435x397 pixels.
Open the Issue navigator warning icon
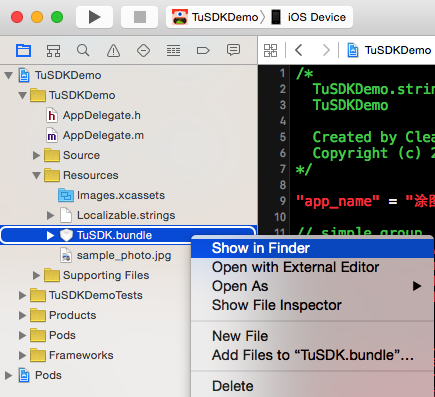pos(113,51)
